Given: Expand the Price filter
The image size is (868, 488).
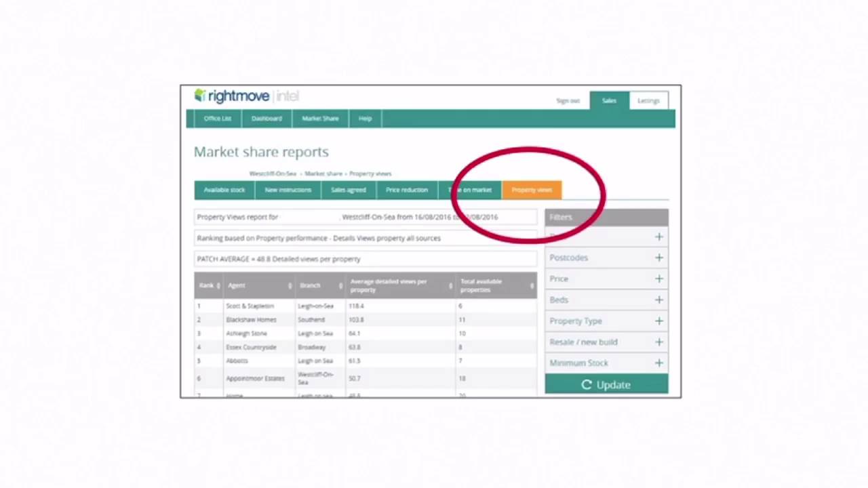Looking at the screenshot, I should 658,279.
